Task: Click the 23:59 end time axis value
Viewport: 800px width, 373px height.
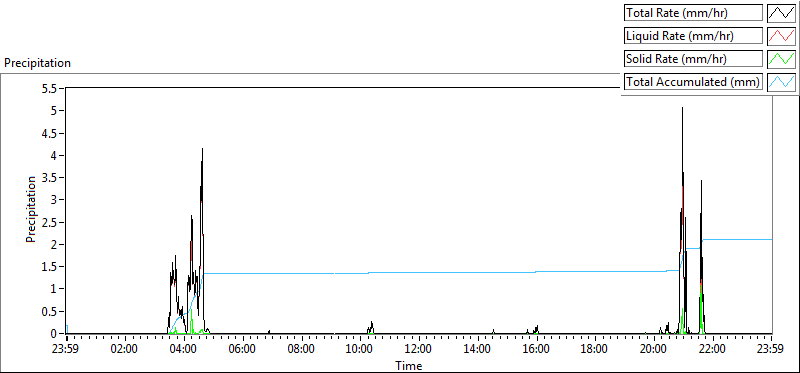Action: [771, 350]
